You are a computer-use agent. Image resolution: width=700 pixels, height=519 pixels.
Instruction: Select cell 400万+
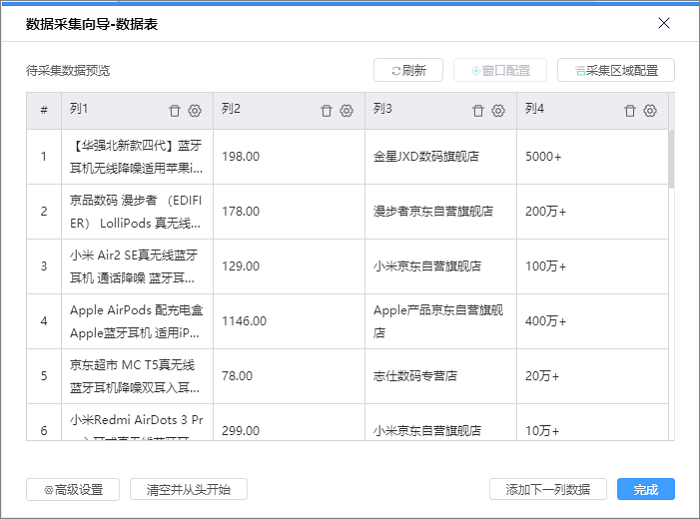(x=592, y=321)
